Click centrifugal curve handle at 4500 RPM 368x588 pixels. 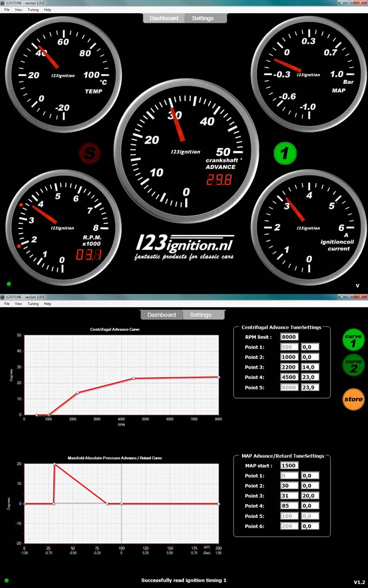(133, 378)
